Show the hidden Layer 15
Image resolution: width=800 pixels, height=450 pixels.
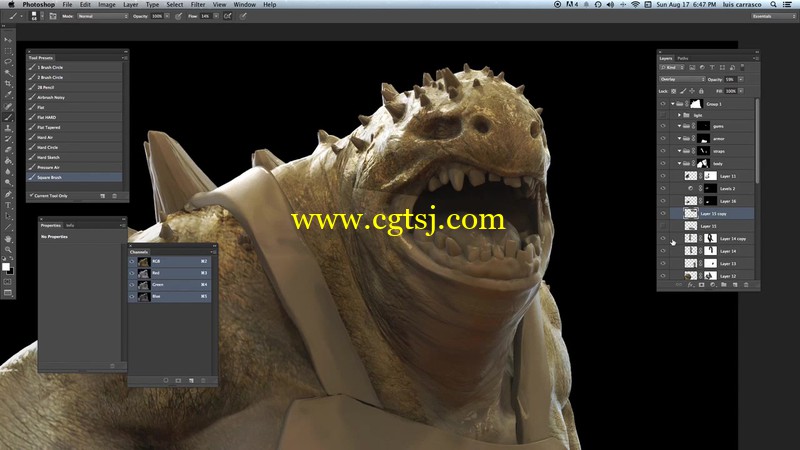pyautogui.click(x=663, y=226)
